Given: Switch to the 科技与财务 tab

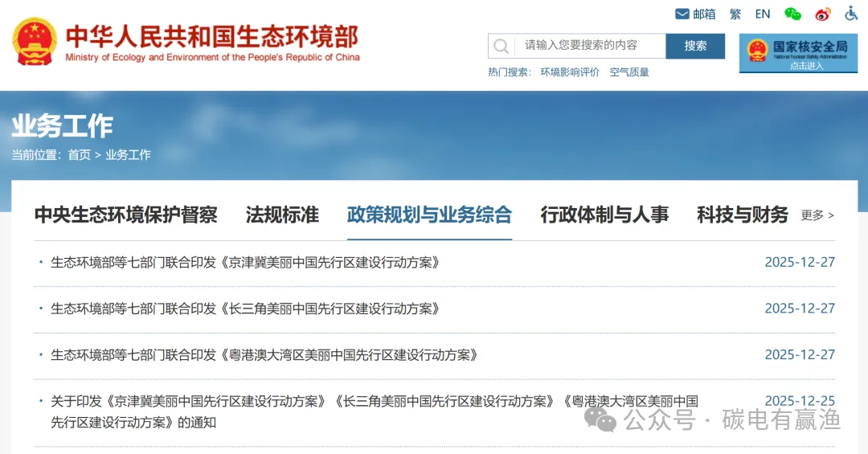Looking at the screenshot, I should tap(743, 215).
